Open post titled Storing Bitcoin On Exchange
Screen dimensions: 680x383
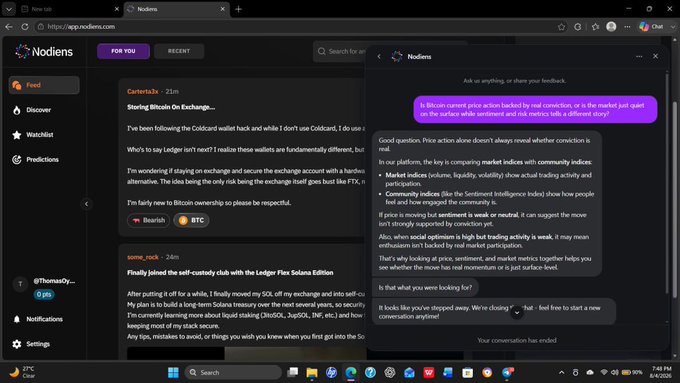tap(171, 107)
